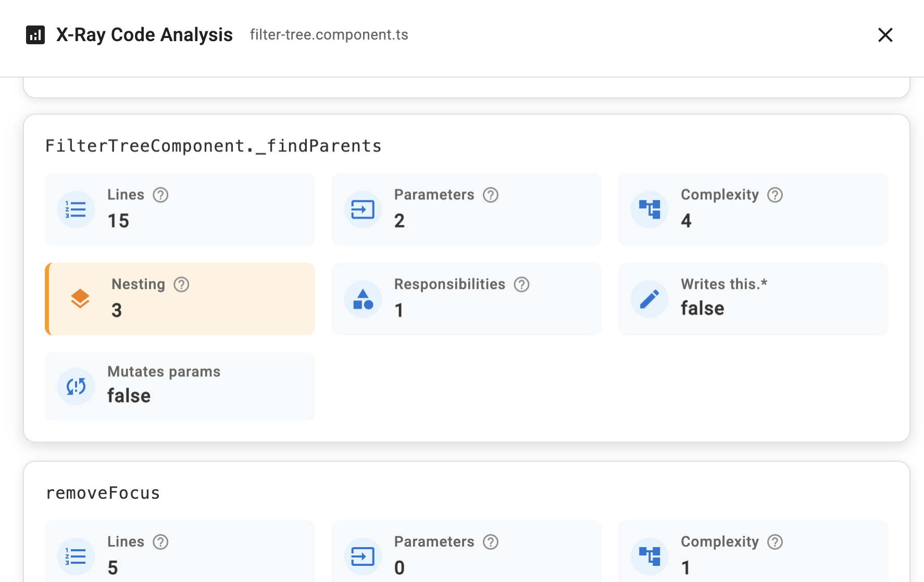Click the Mutates params sync icon

point(76,386)
